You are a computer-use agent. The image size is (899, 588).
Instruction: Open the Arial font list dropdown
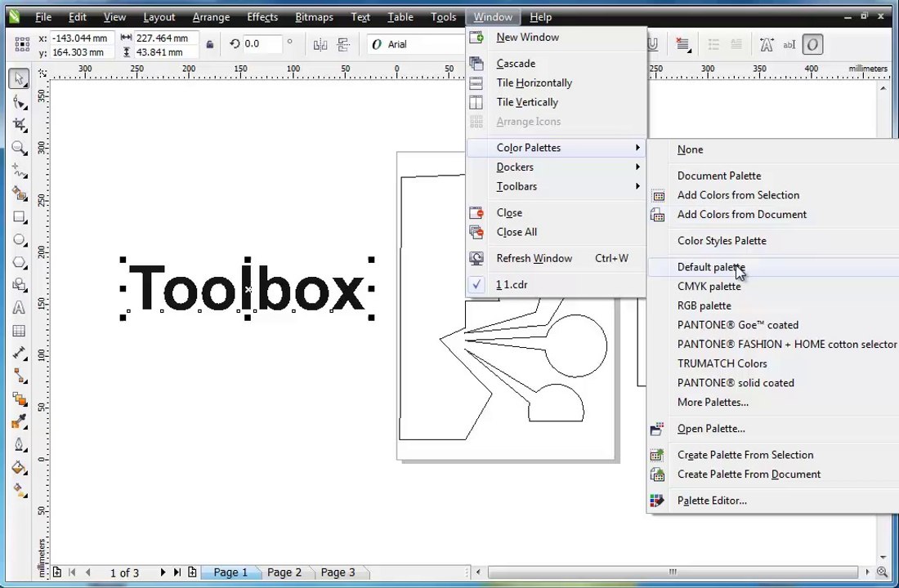pos(418,45)
